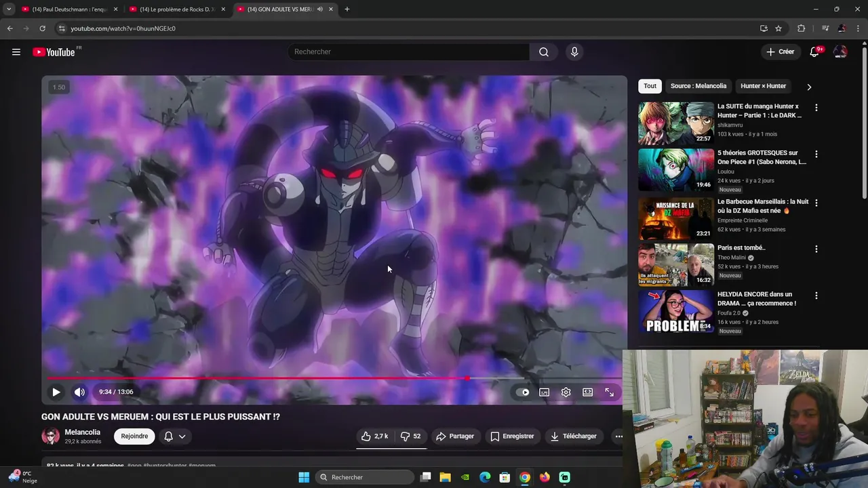The width and height of the screenshot is (868, 488).
Task: Click the Télécharger button
Action: point(574,436)
